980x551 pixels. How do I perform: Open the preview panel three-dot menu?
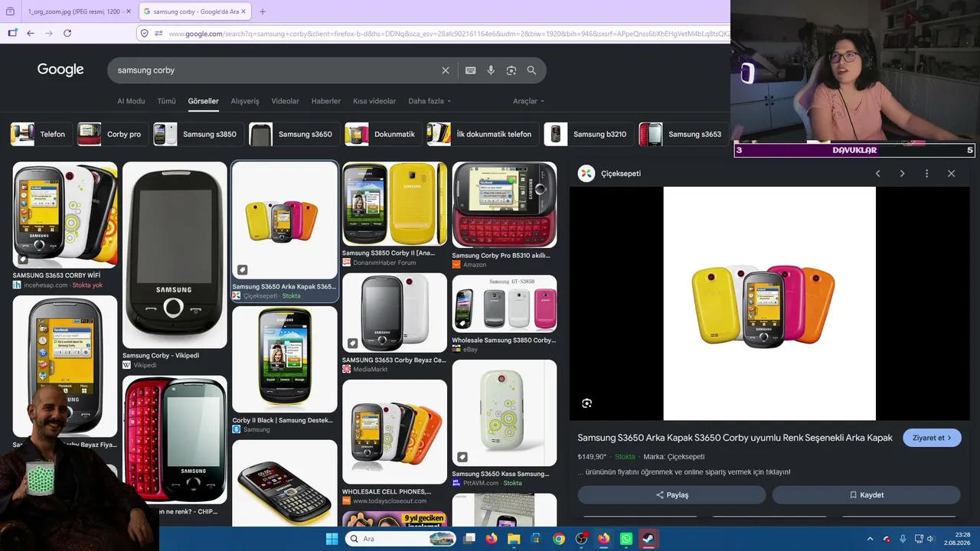(926, 174)
